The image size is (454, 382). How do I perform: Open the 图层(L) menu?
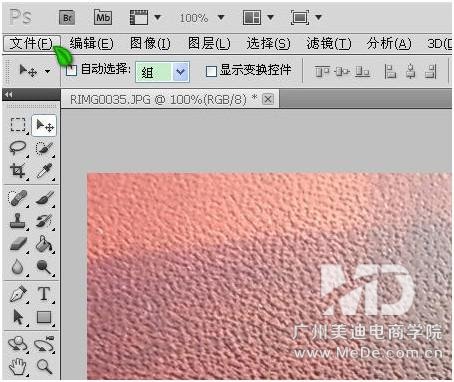pyautogui.click(x=209, y=44)
